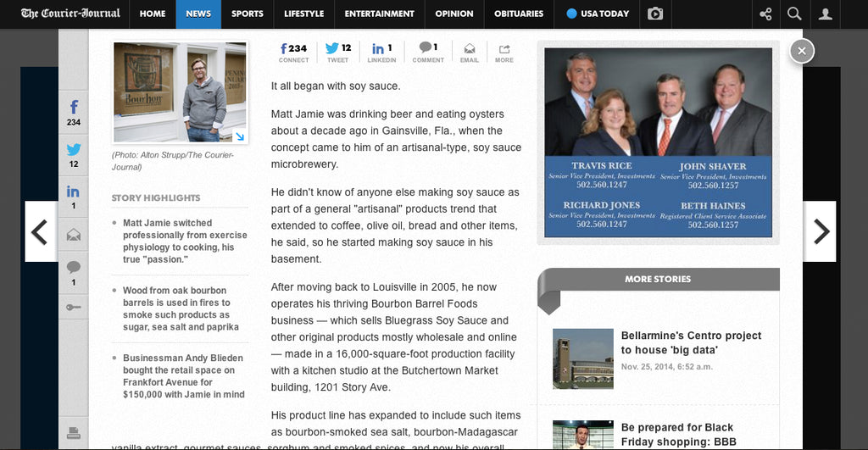Open Bellarmine's Centro project story
This screenshot has width=868, height=450.
point(691,342)
